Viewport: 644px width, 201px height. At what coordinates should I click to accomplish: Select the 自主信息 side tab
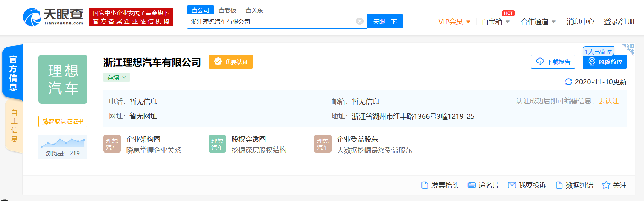tap(14, 126)
